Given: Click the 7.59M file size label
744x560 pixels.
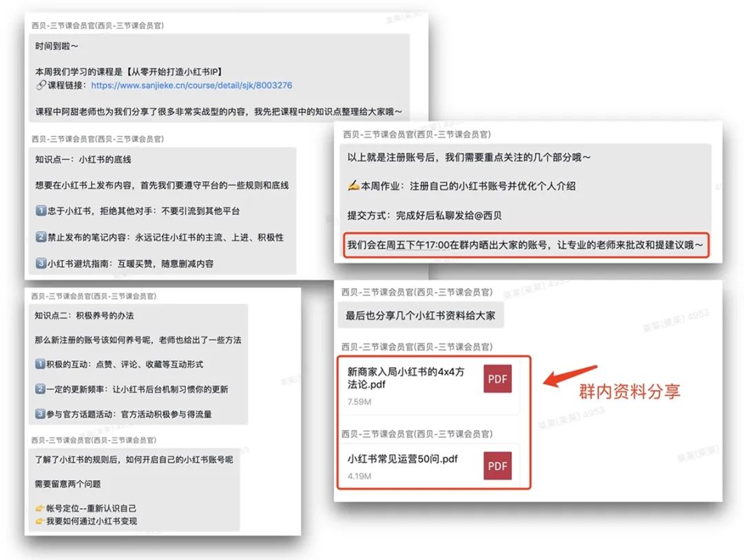Looking at the screenshot, I should [x=359, y=402].
